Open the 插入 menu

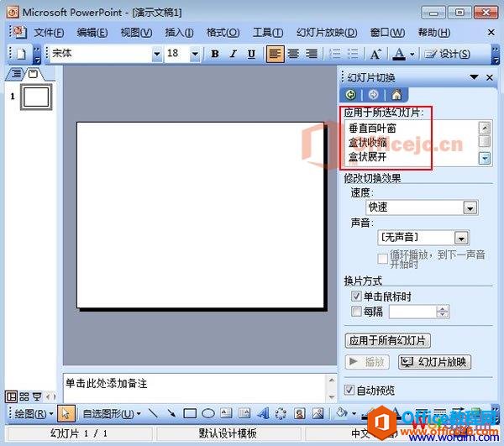tap(179, 33)
